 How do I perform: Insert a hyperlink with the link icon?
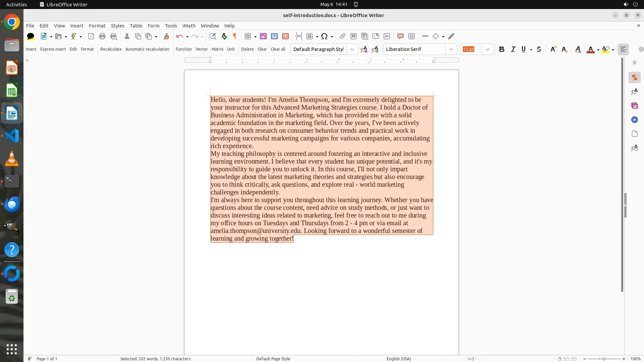(x=342, y=36)
